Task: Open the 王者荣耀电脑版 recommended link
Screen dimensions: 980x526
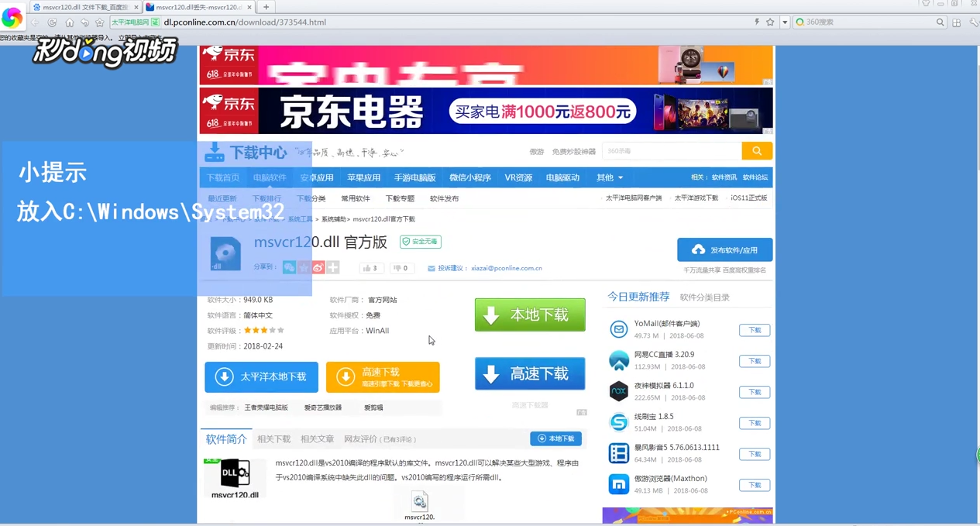Action: [266, 407]
